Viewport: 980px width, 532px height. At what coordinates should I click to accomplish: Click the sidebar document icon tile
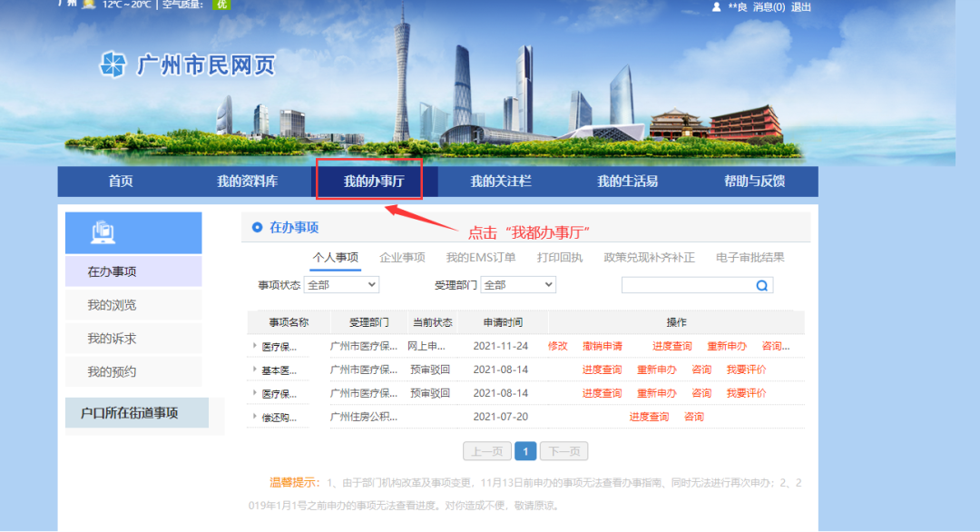pyautogui.click(x=103, y=233)
